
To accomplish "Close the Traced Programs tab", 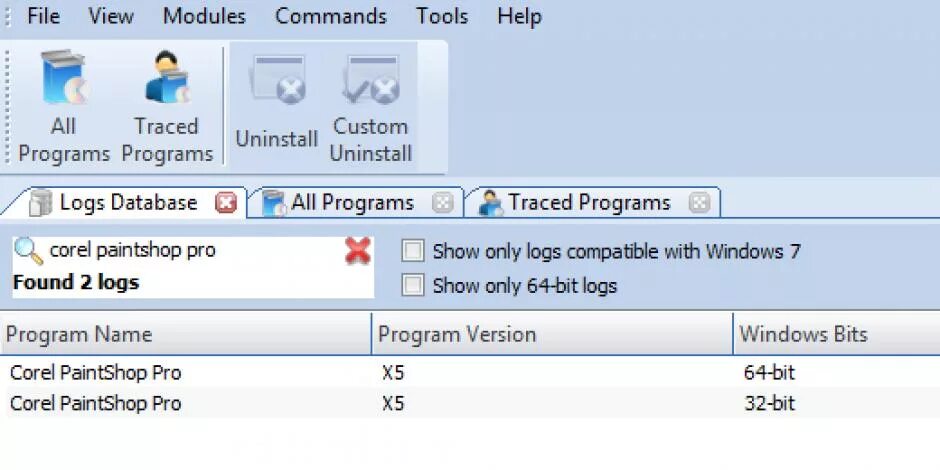I will 699,204.
